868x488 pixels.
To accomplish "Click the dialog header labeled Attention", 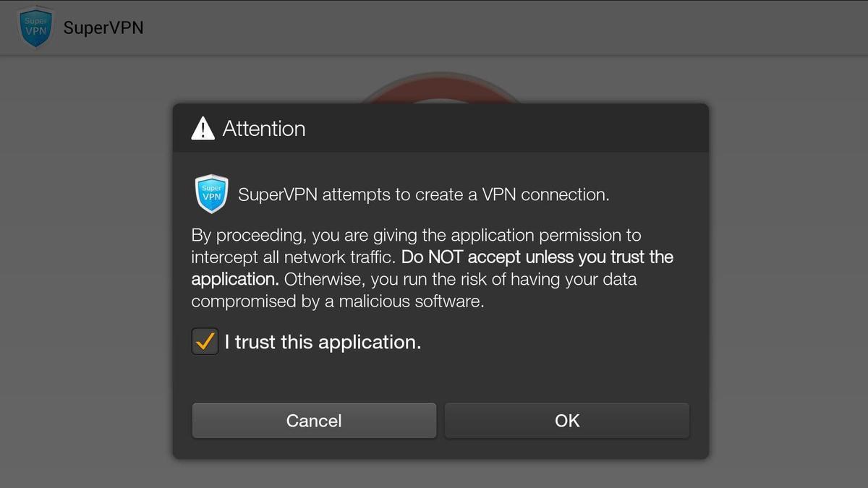I will pos(440,127).
